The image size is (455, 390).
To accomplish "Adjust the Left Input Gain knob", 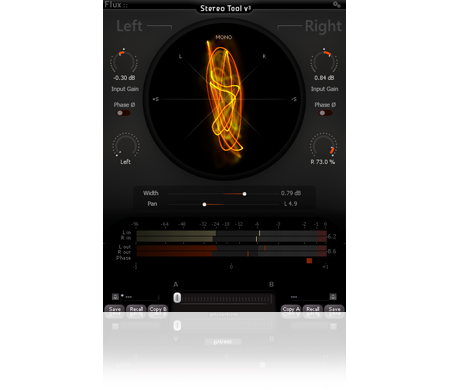I will (124, 62).
